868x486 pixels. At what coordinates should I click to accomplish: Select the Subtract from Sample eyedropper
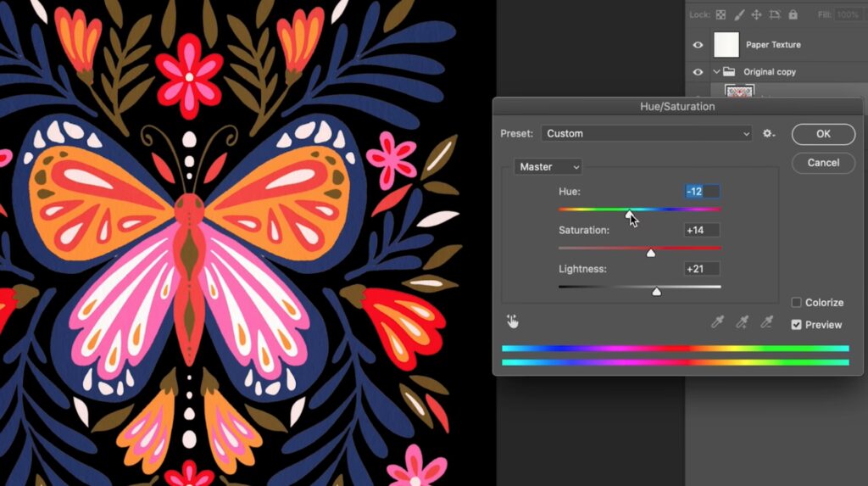click(767, 321)
